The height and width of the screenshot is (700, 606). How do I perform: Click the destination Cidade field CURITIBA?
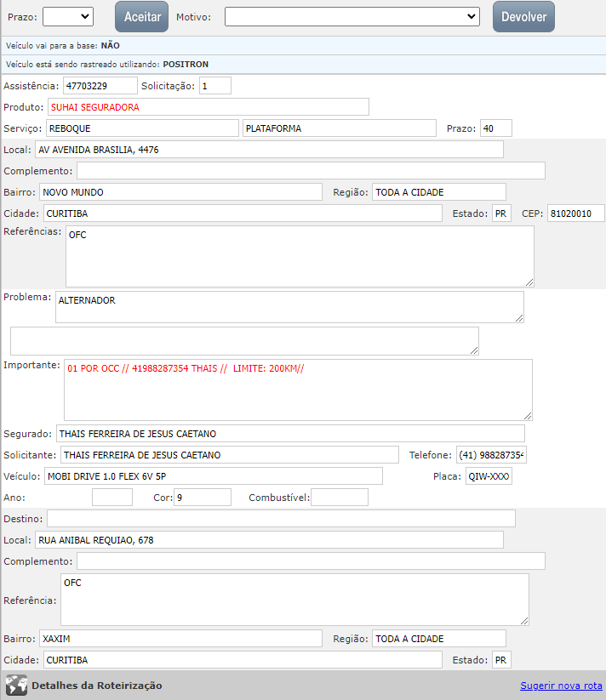coord(243,660)
